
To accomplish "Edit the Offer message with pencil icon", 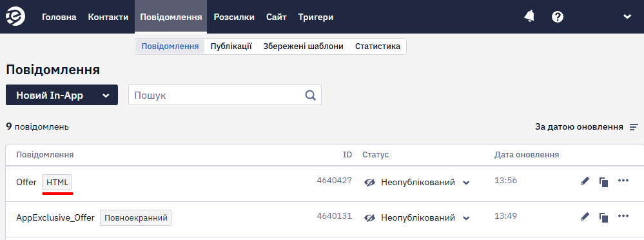I will [585, 181].
